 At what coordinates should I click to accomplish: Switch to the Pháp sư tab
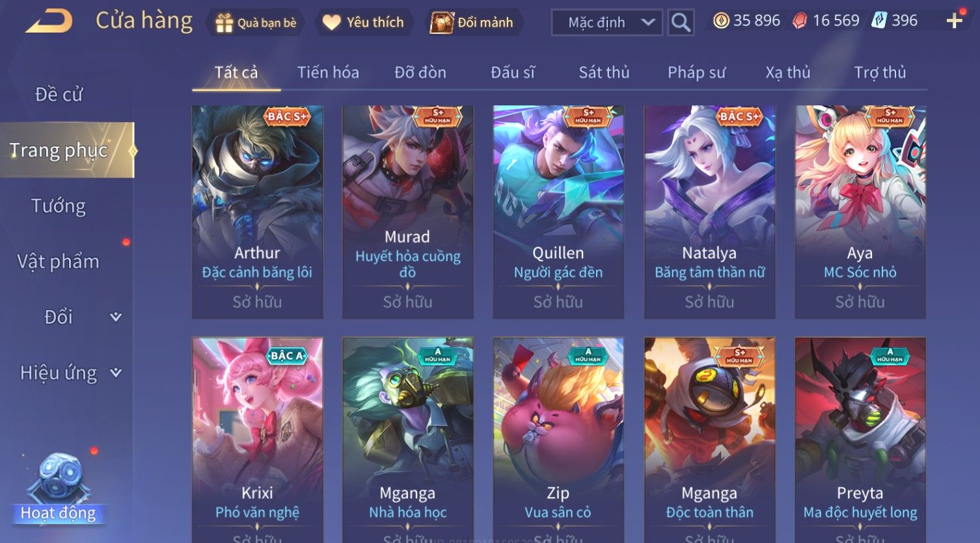tap(696, 72)
